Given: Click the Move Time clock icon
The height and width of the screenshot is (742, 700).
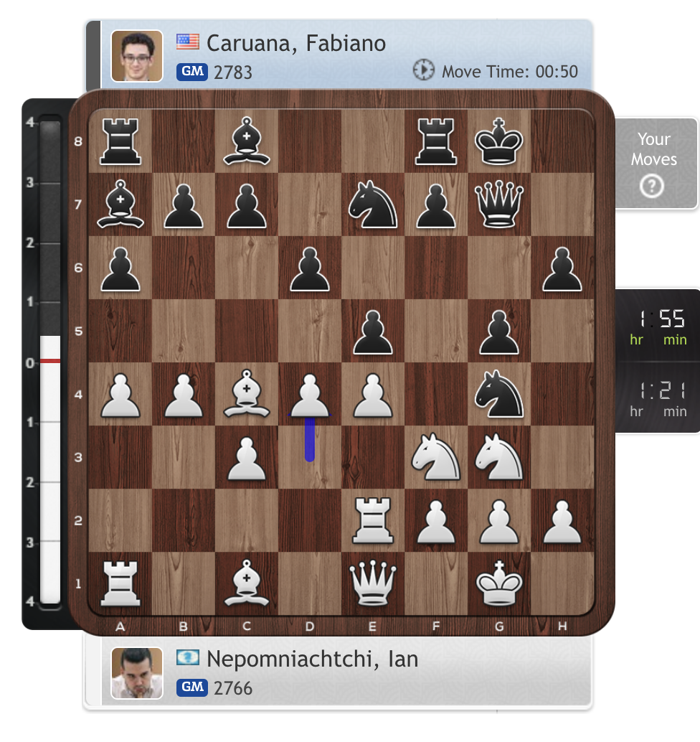Looking at the screenshot, I should pos(423,70).
